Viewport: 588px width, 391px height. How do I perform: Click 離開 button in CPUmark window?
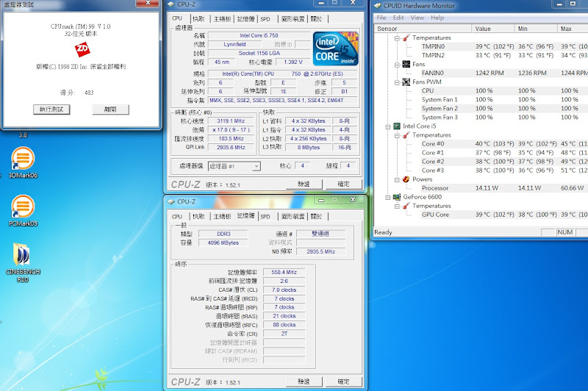pyautogui.click(x=111, y=110)
